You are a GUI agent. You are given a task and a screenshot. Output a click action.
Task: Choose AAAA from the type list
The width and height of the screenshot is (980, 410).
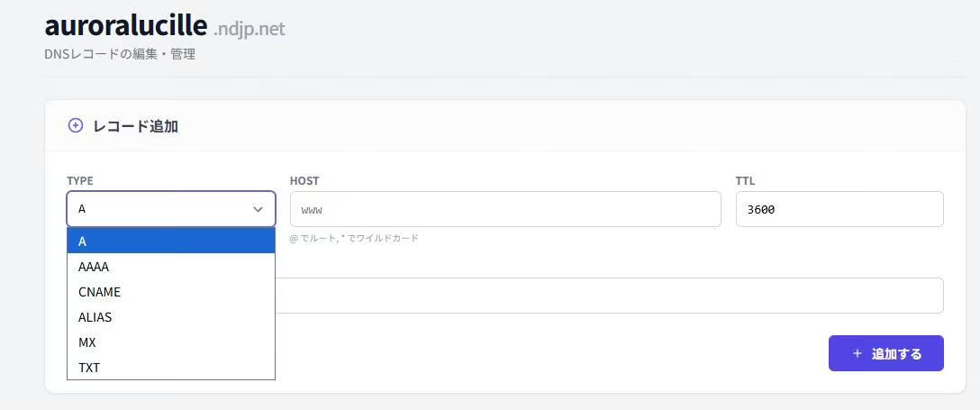[x=171, y=267]
